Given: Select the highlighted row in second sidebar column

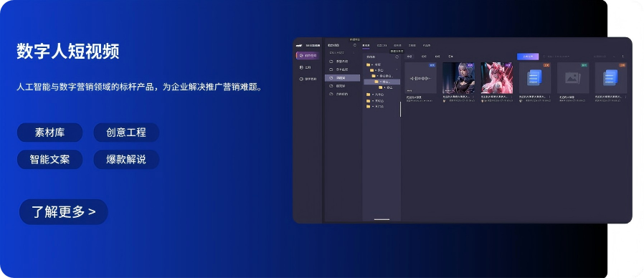Looking at the screenshot, I should (x=342, y=77).
